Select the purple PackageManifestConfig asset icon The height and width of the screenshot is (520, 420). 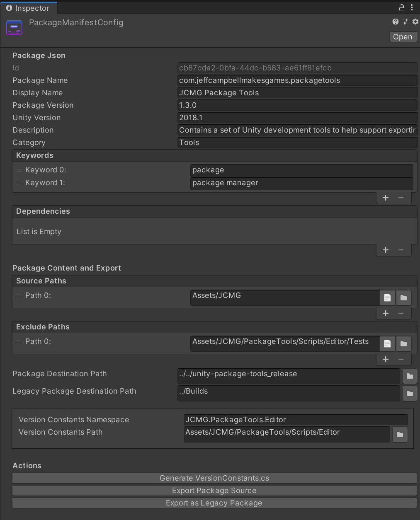[14, 27]
